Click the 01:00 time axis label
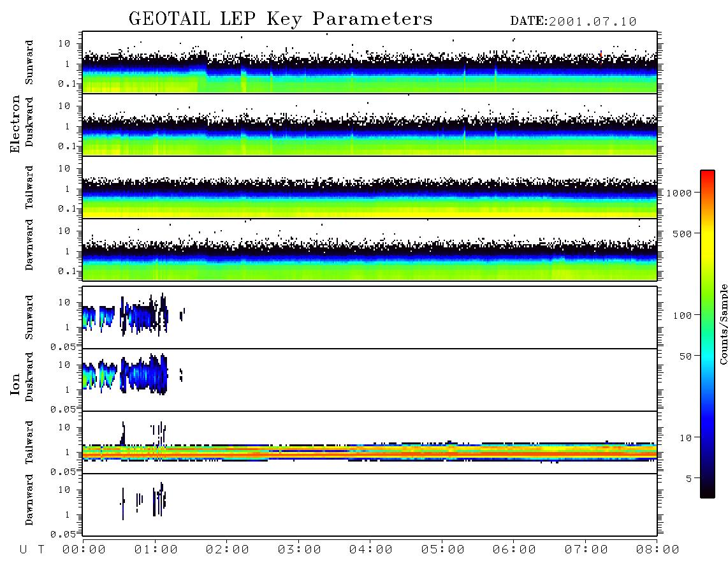 pos(156,550)
